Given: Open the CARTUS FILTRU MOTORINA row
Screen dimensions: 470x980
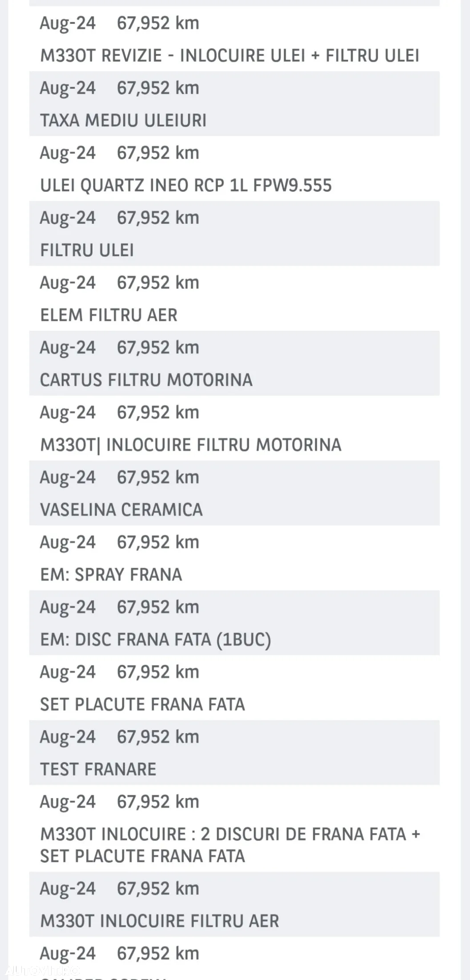Looking at the screenshot, I should click(234, 363).
